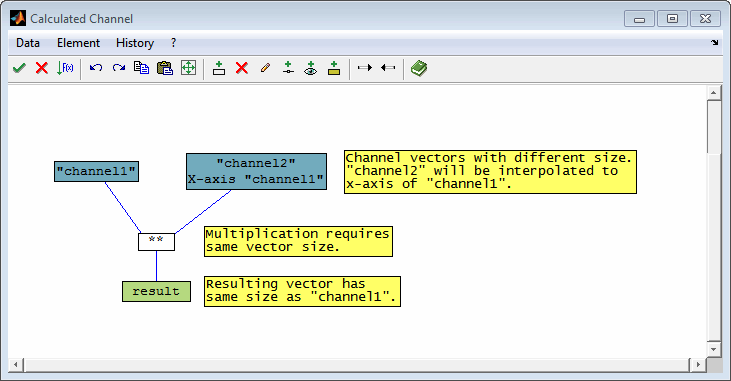Viewport: 731px width, 381px height.
Task: Click the vertical scrollbar up arrow
Action: pyautogui.click(x=714, y=92)
